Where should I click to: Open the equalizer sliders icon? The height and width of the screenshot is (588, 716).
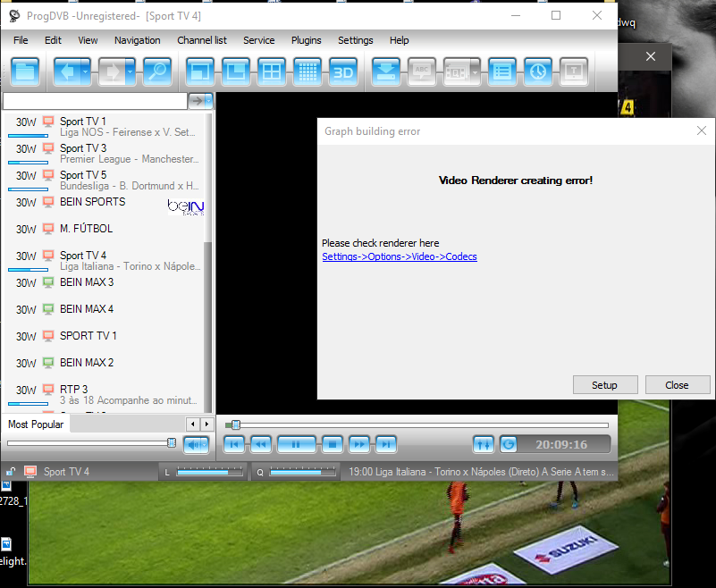(484, 444)
